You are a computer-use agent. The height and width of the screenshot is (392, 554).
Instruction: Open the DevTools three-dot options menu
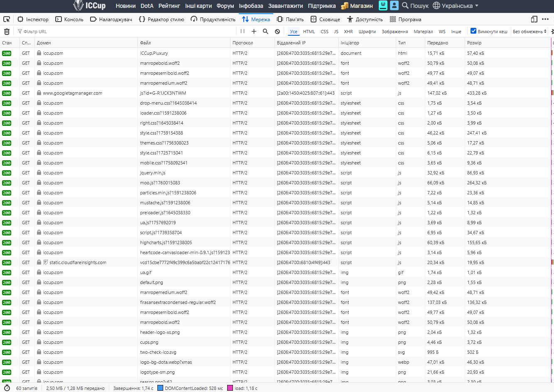[545, 19]
